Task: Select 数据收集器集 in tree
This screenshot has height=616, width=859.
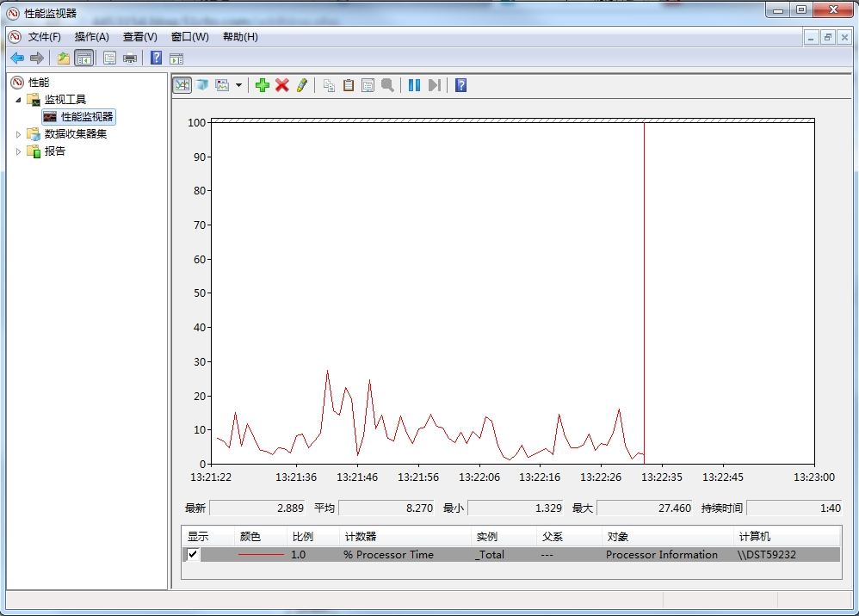Action: 76,133
